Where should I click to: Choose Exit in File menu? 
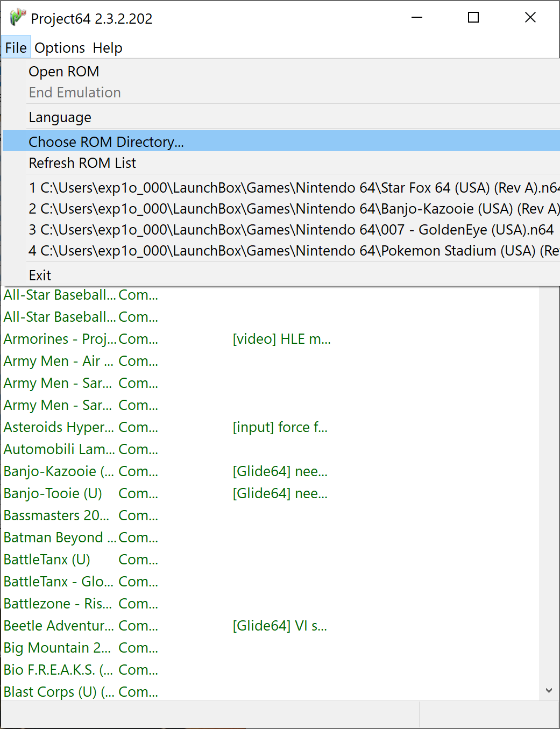click(281, 275)
